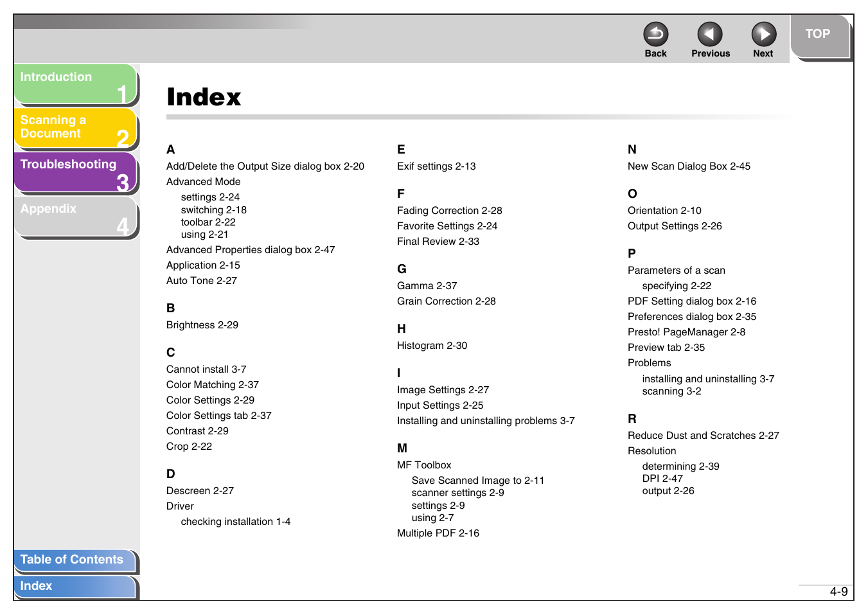Open the Appendix tab

point(75,217)
